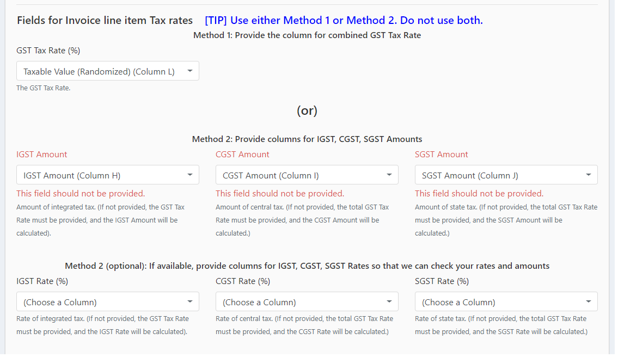Click the red IGST Amount label

pos(42,155)
